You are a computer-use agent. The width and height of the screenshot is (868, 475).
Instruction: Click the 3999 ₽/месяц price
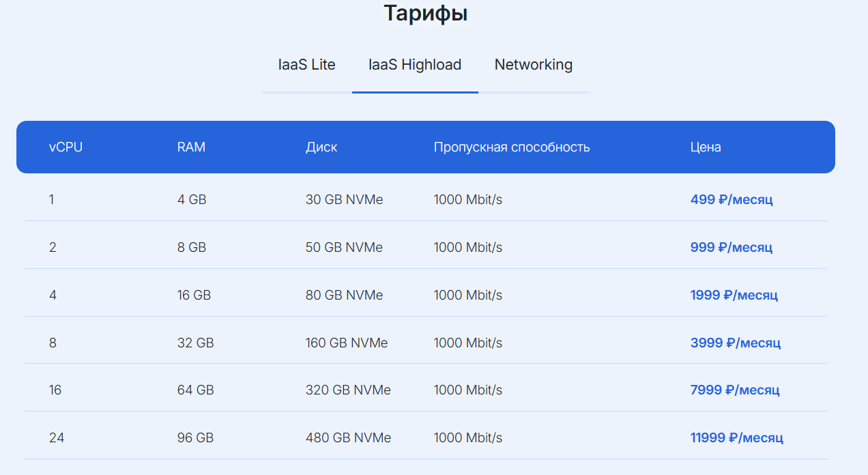(x=735, y=343)
